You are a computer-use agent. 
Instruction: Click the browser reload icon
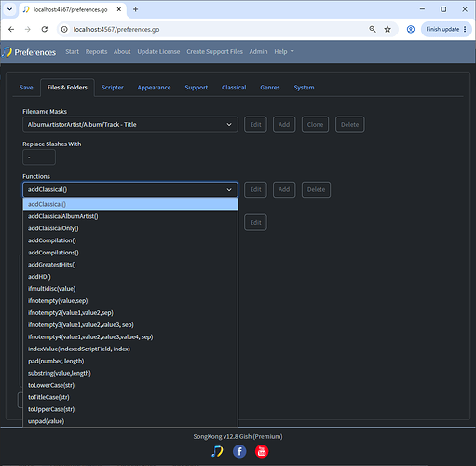pyautogui.click(x=45, y=29)
